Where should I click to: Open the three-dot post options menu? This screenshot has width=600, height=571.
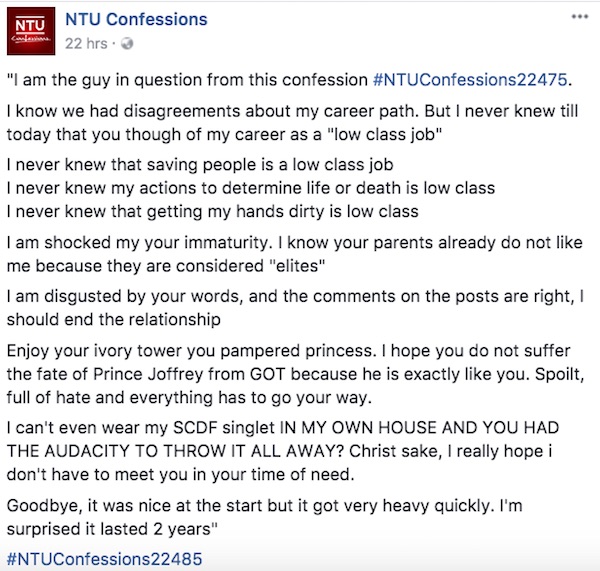578,18
